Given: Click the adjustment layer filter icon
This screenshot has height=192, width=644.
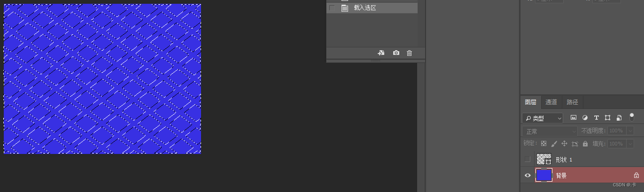Looking at the screenshot, I should [585, 118].
